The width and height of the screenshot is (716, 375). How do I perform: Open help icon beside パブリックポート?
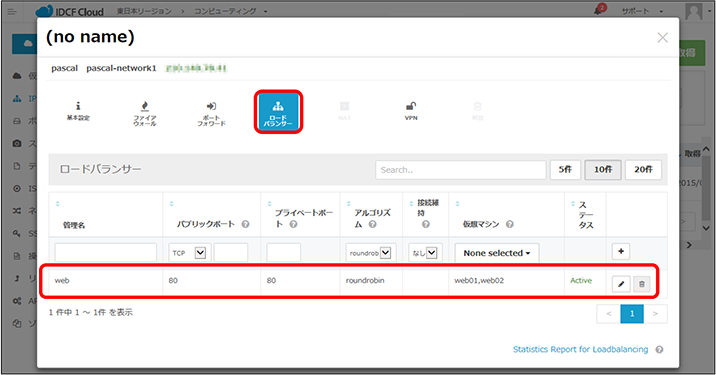point(245,224)
